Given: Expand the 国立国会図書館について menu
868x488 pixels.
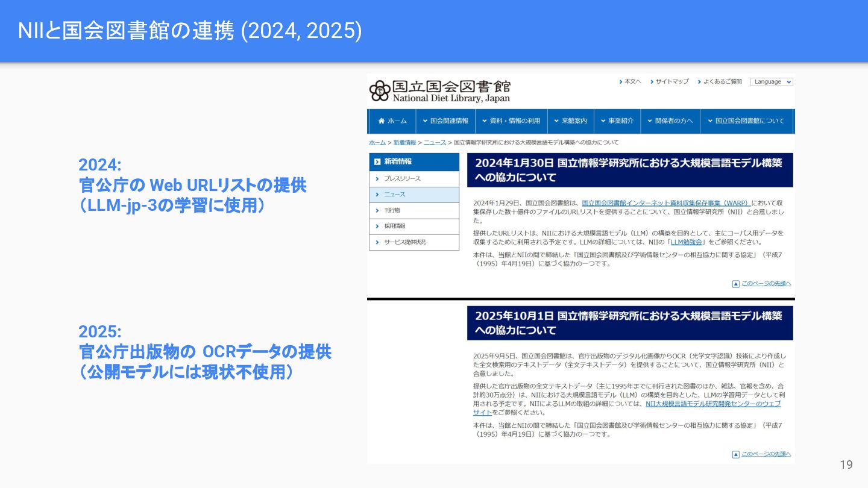Looking at the screenshot, I should (x=747, y=121).
